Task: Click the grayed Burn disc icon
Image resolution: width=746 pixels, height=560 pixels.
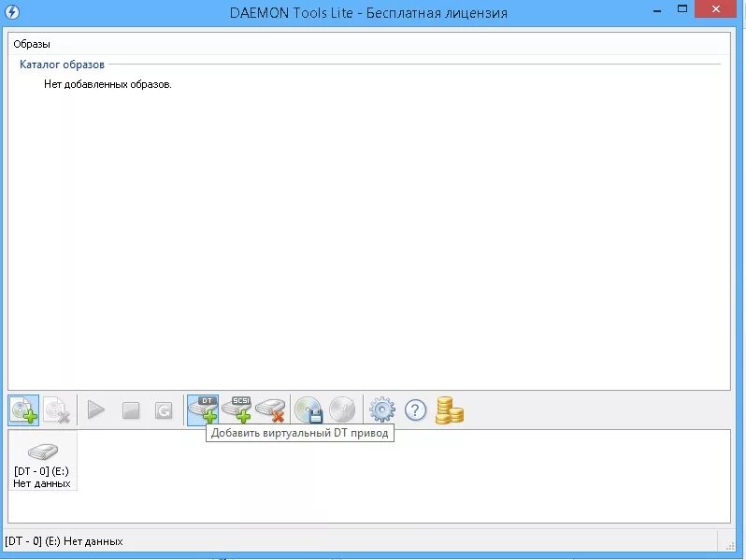Action: pyautogui.click(x=342, y=409)
